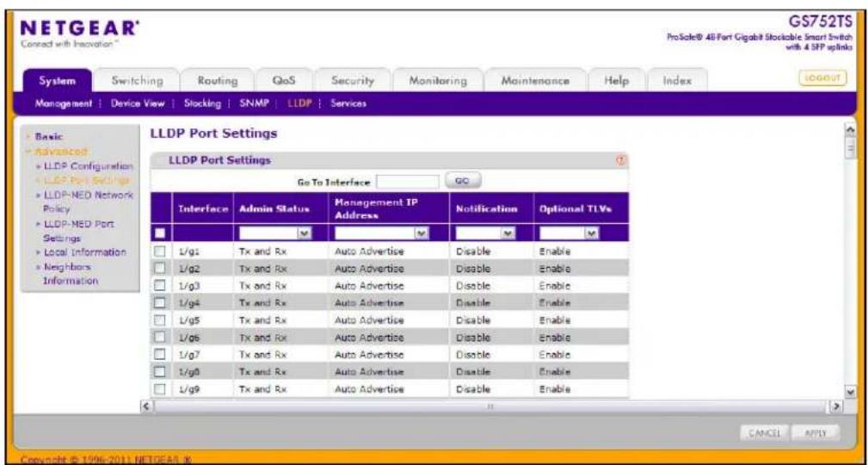Switch to the QoS tab
The width and height of the screenshot is (868, 465).
(283, 82)
